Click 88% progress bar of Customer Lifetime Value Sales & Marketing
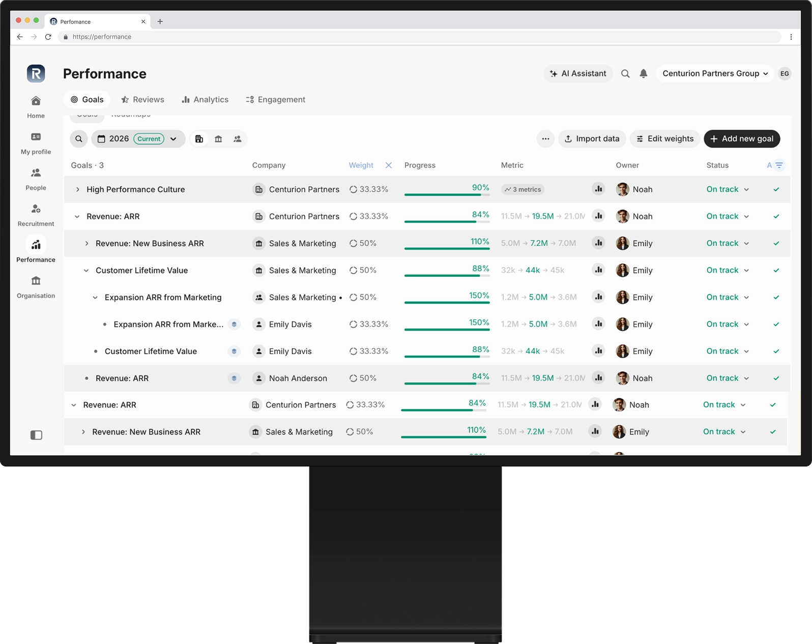The width and height of the screenshot is (812, 644). (x=447, y=275)
